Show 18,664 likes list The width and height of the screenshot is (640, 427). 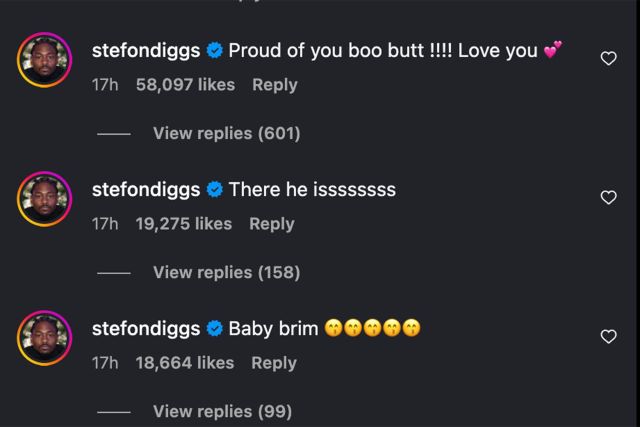click(x=184, y=363)
